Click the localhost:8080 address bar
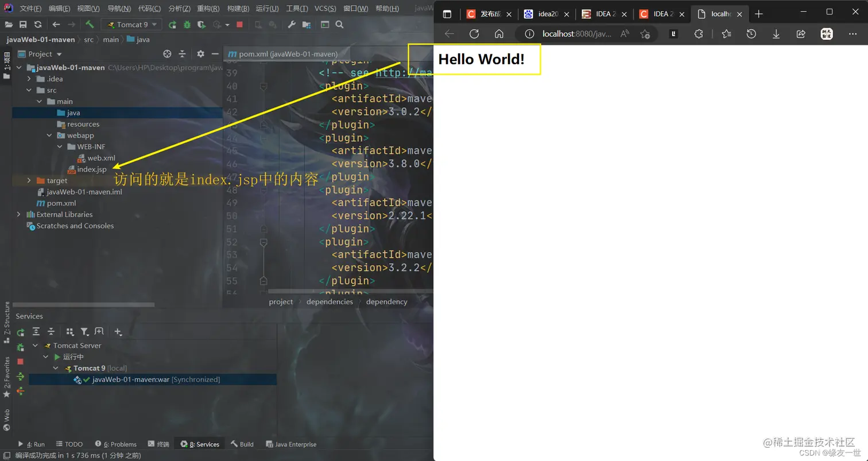This screenshot has height=461, width=868. 576,34
